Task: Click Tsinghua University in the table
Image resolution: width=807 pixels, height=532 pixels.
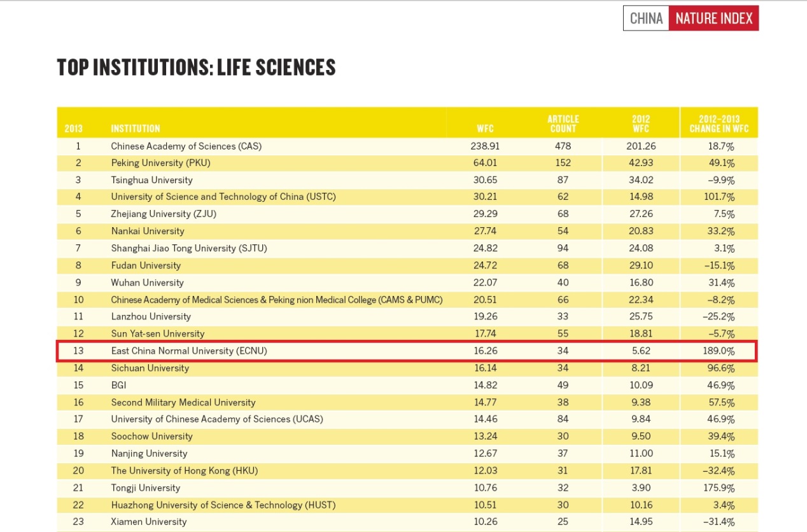Action: pyautogui.click(x=151, y=180)
